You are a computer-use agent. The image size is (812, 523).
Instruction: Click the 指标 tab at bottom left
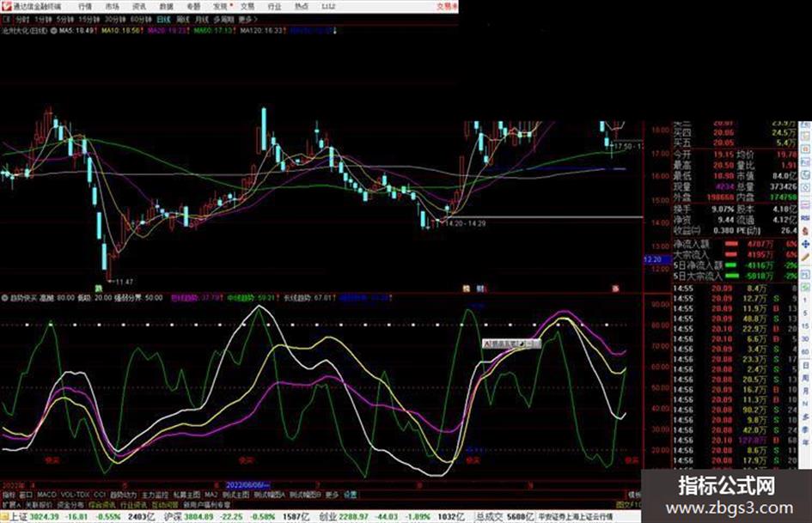(x=9, y=495)
